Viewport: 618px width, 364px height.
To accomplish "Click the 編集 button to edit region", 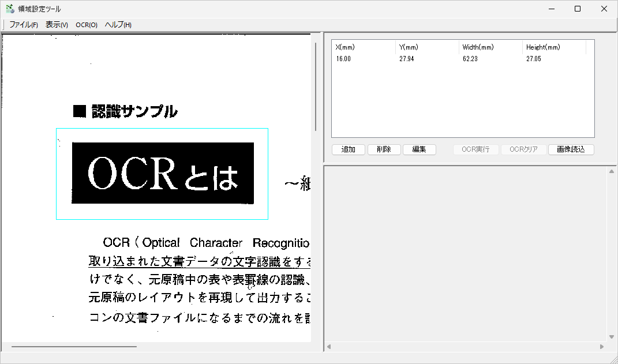I will point(420,149).
